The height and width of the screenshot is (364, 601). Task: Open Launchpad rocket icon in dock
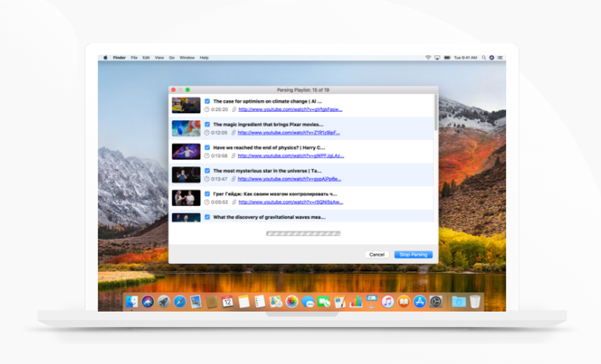164,302
